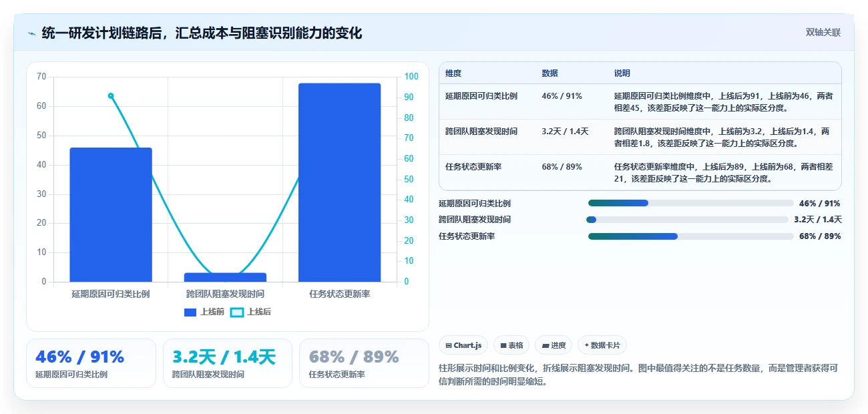This screenshot has width=868, height=414.
Task: Select the 进度 tag chip
Action: pos(554,345)
